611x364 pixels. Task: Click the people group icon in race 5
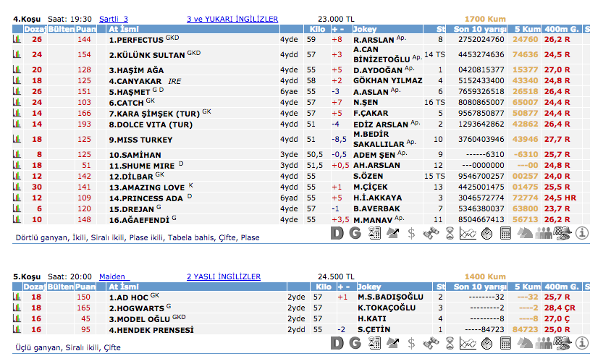[x=544, y=343]
